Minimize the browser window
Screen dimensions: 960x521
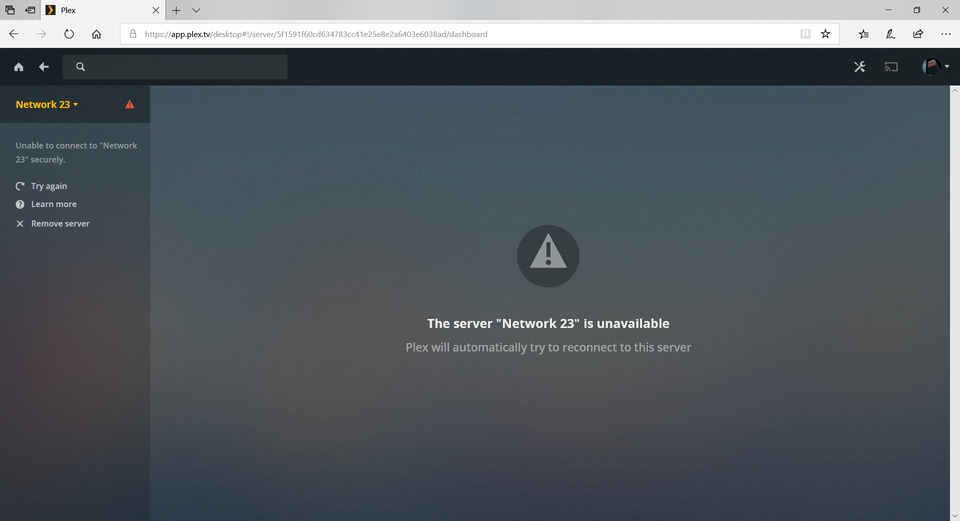point(888,10)
